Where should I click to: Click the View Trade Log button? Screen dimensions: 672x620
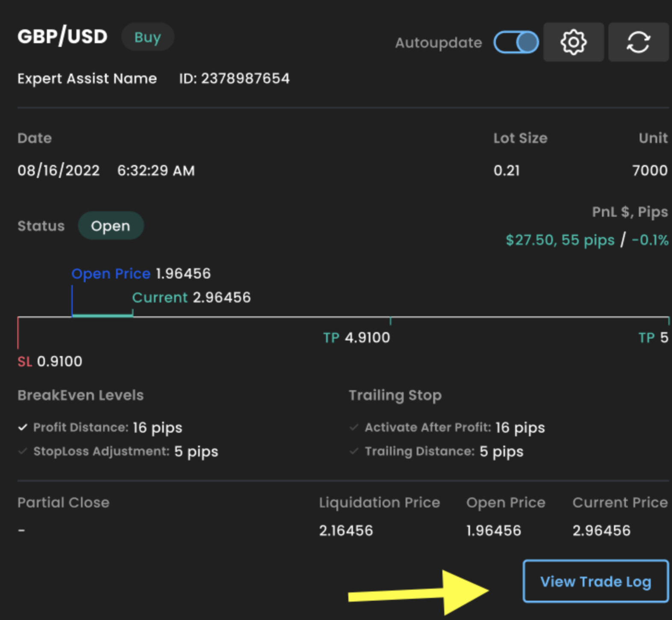click(x=595, y=581)
